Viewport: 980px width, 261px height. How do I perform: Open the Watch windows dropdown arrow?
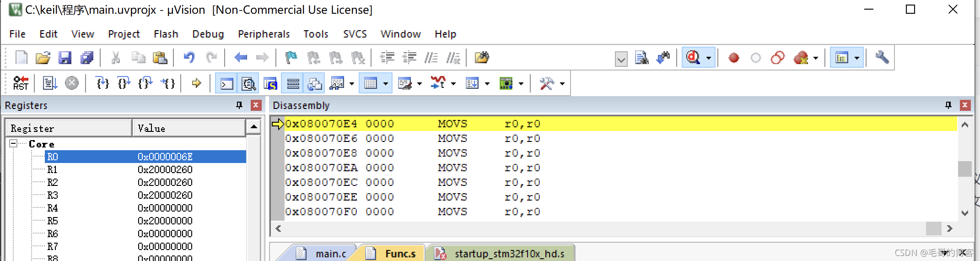pyautogui.click(x=352, y=84)
